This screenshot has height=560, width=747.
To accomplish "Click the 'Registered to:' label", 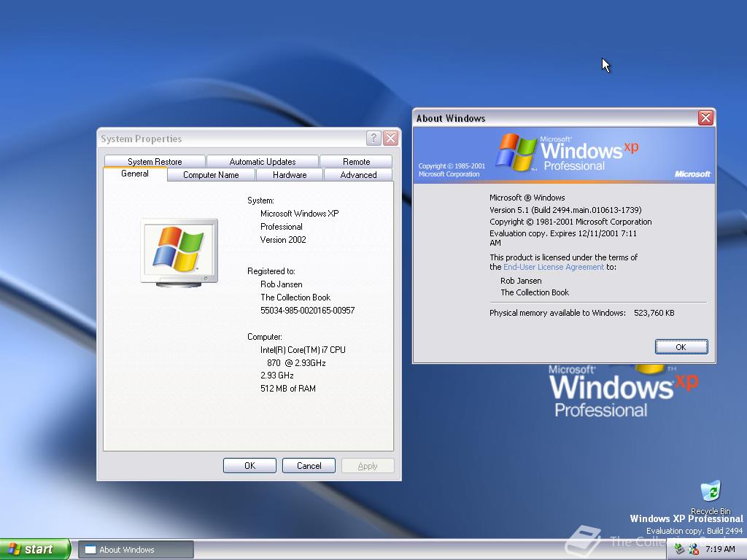I will click(271, 271).
